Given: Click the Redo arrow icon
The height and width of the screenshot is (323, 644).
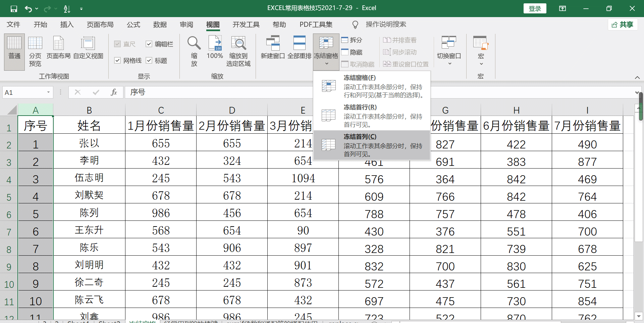Looking at the screenshot, I should point(47,9).
